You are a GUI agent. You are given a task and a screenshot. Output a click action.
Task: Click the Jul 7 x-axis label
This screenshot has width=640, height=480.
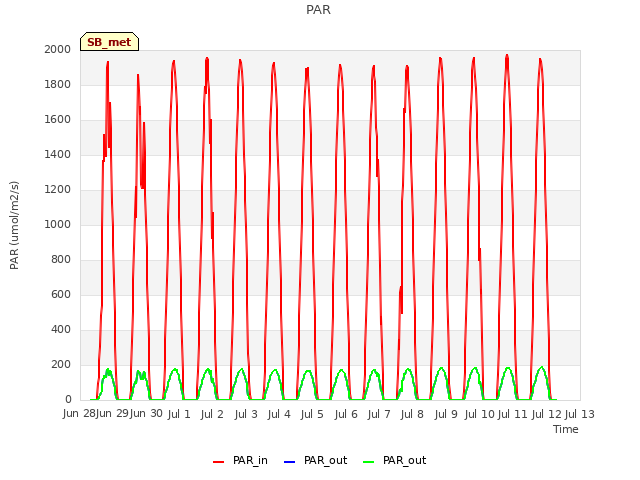379,414
